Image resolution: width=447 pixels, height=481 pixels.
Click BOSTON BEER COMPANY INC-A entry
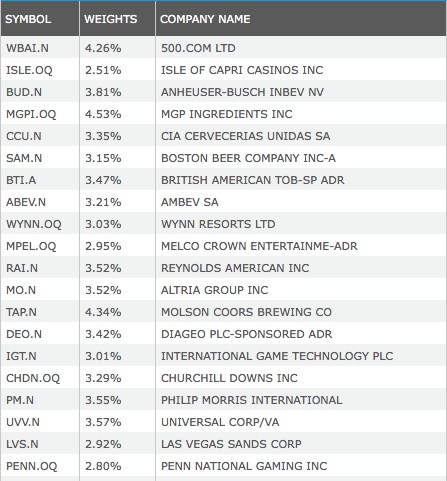[248, 158]
